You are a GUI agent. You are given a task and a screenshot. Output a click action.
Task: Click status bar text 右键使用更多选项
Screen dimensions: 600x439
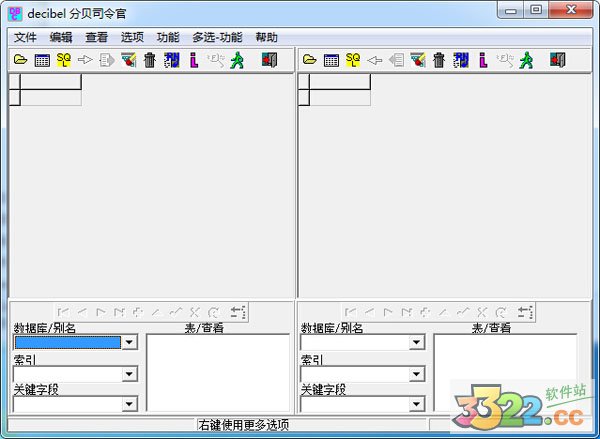243,425
